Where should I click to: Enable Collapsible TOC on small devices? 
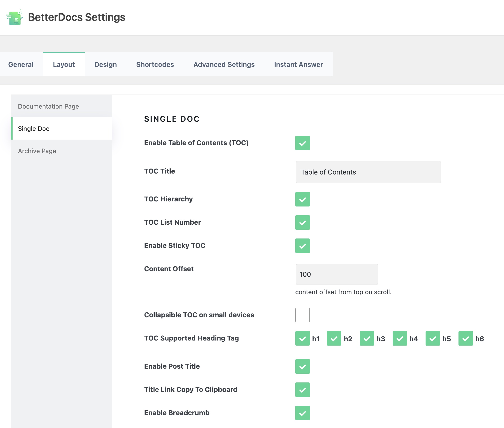302,315
